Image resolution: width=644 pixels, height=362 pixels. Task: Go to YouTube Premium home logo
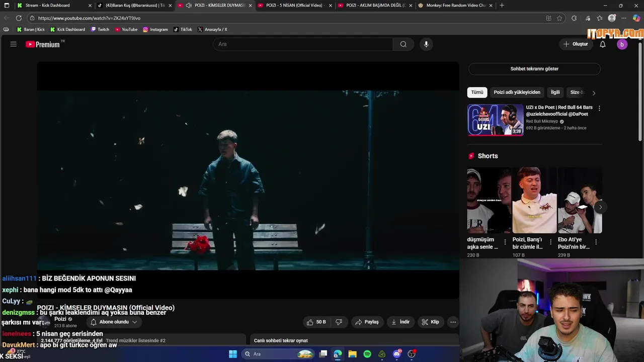[x=43, y=44]
